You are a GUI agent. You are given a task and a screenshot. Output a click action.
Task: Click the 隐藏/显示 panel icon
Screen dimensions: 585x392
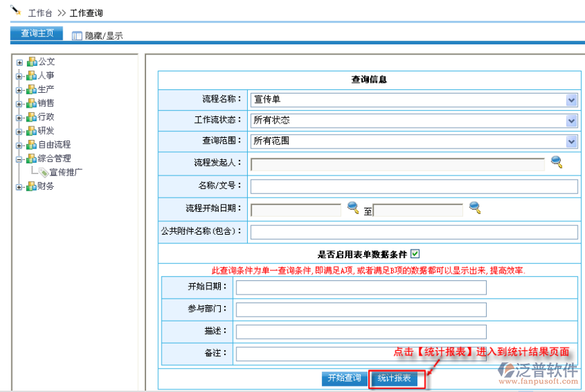pyautogui.click(x=77, y=36)
